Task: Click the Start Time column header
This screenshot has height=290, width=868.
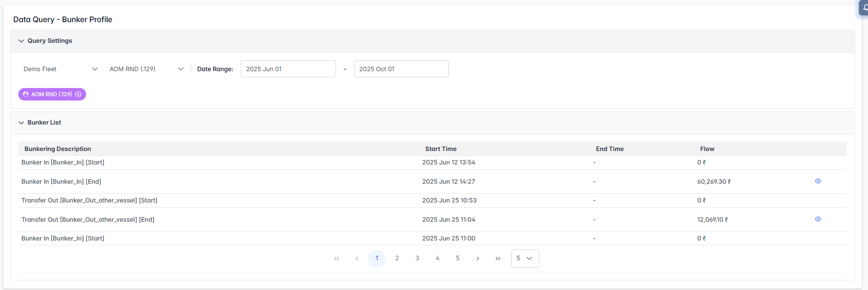Action: [x=441, y=149]
